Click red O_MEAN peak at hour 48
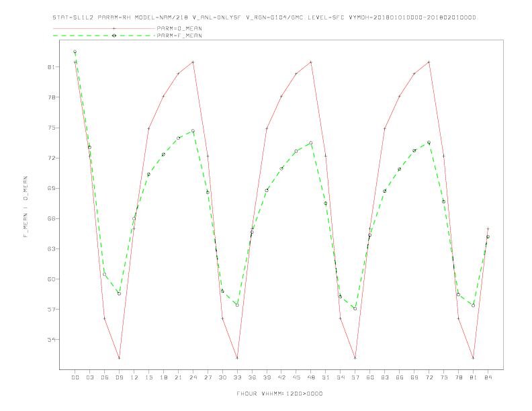Image resolution: width=532 pixels, height=411 pixels. (311, 62)
